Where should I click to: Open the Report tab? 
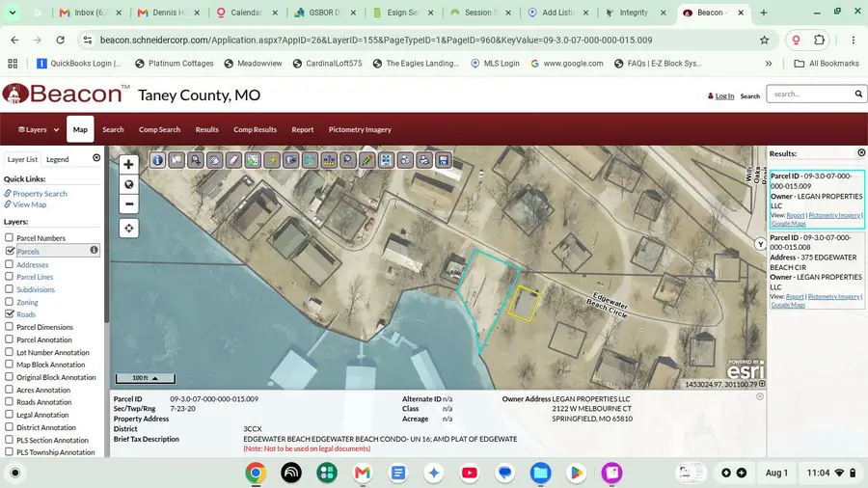[x=302, y=129]
